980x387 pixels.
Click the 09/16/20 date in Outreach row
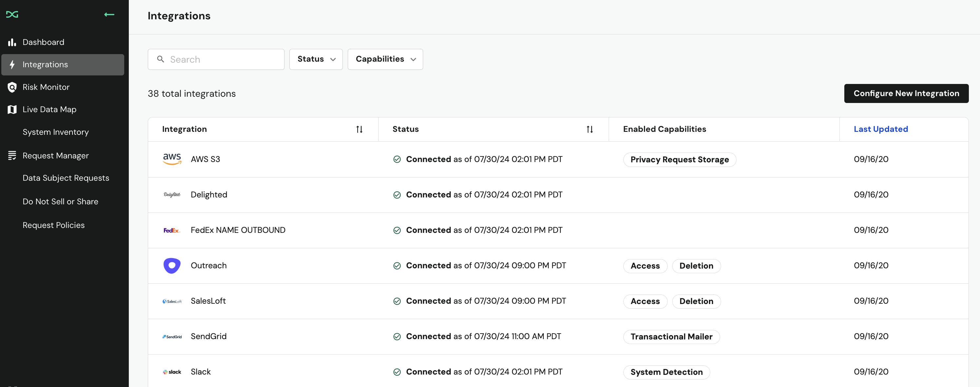point(871,266)
